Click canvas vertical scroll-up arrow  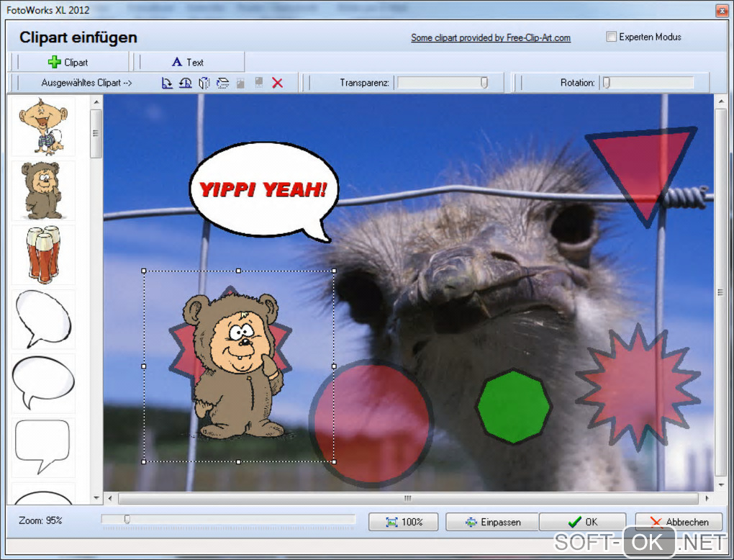pyautogui.click(x=721, y=101)
